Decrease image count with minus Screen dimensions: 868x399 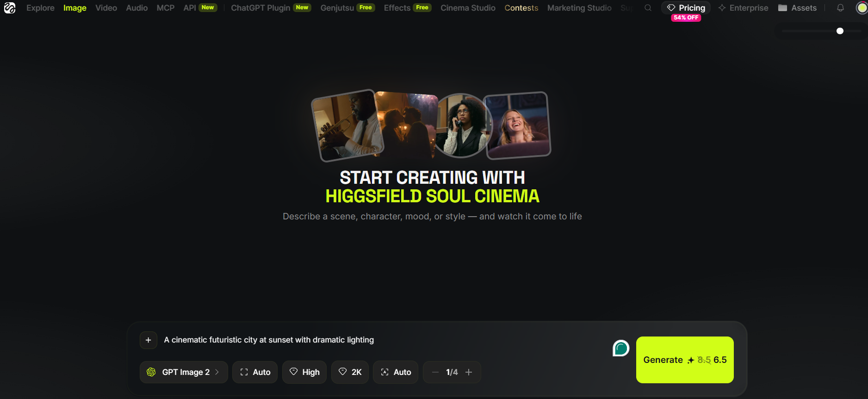pos(435,372)
